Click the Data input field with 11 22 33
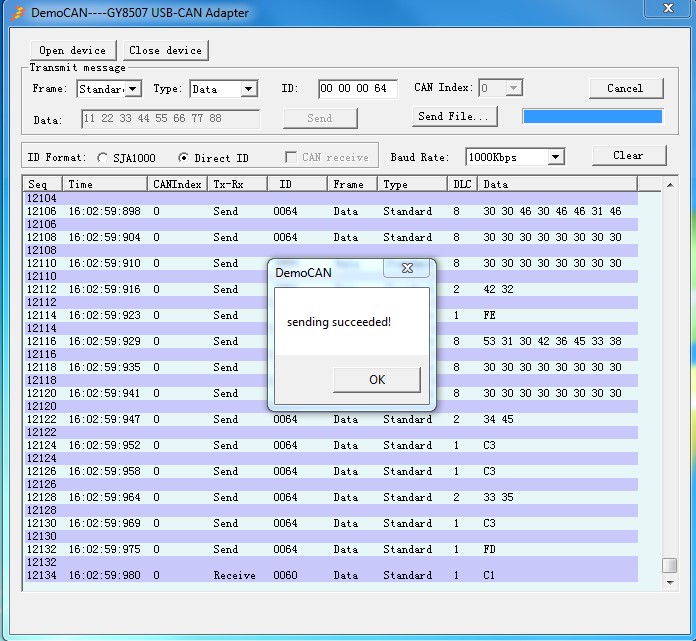The height and width of the screenshot is (641, 696). (x=170, y=119)
